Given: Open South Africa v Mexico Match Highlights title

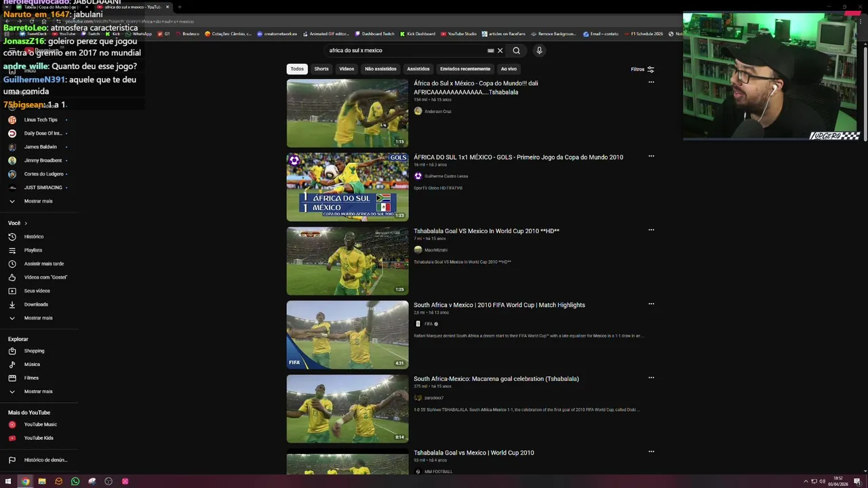Looking at the screenshot, I should tap(499, 305).
